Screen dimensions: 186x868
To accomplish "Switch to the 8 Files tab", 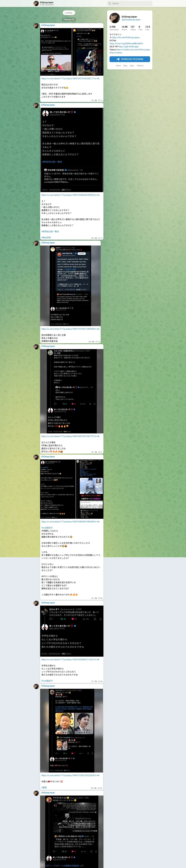I will (x=140, y=28).
